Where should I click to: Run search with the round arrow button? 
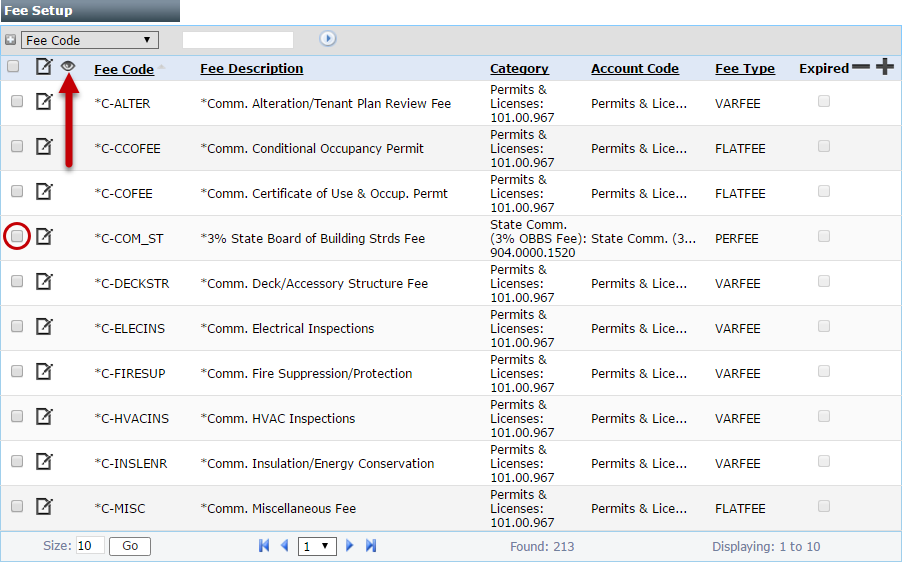(x=328, y=39)
